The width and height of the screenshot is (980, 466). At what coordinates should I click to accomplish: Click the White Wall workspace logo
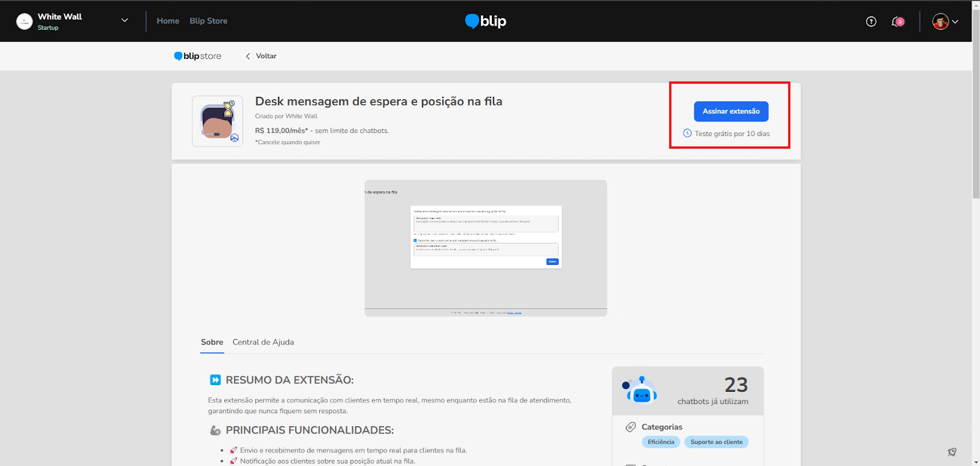(x=24, y=21)
